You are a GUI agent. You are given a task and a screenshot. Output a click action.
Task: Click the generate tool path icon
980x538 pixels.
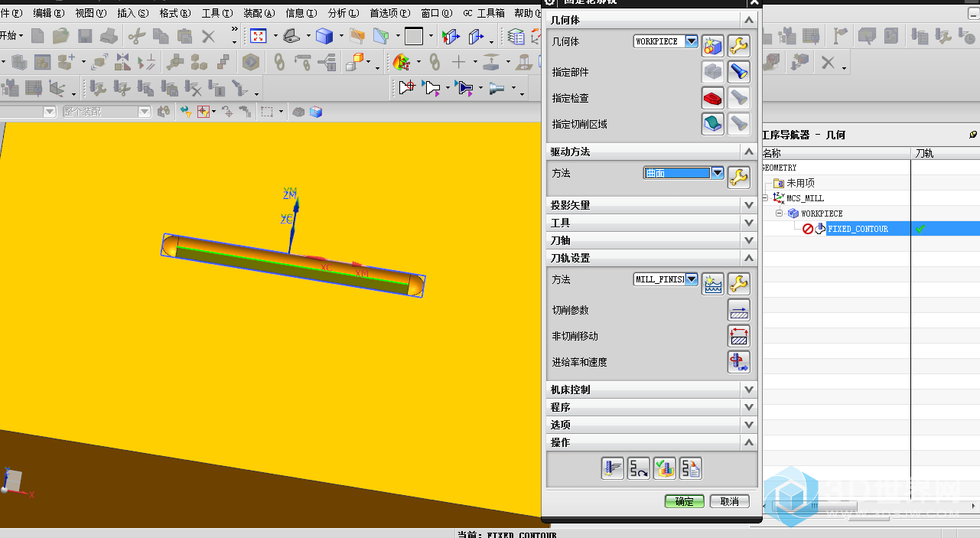[613, 468]
